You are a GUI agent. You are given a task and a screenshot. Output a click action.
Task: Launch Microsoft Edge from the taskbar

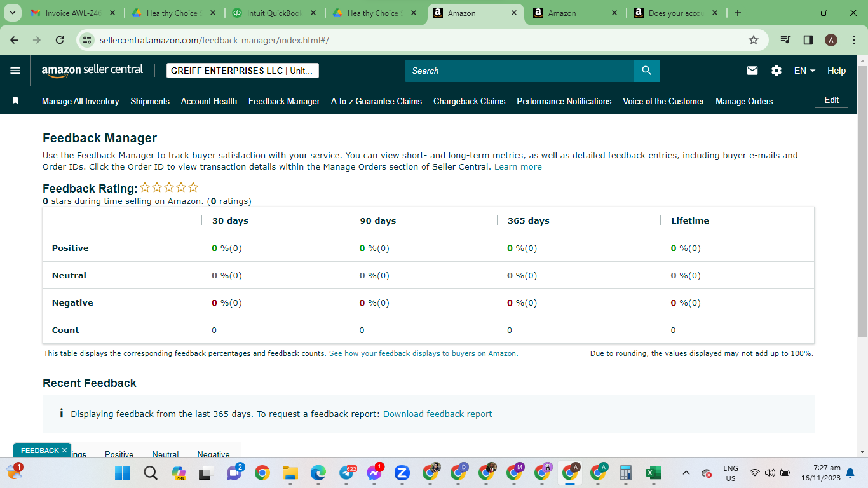point(318,473)
